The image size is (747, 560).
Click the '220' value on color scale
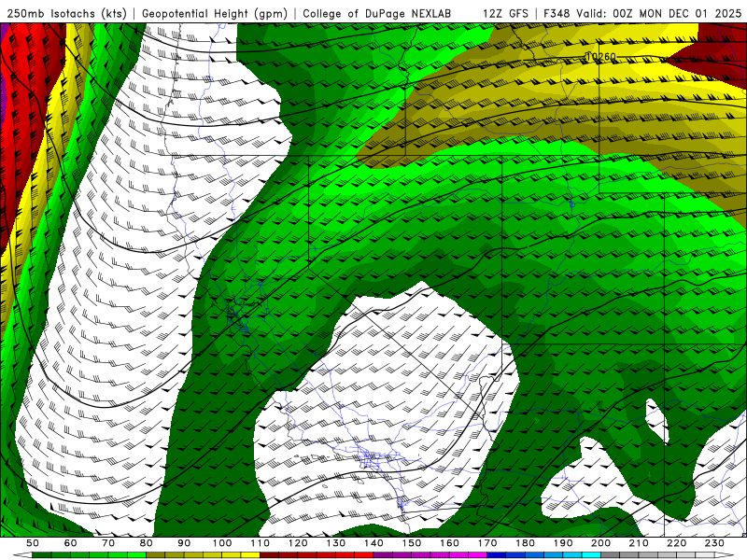tap(676, 543)
